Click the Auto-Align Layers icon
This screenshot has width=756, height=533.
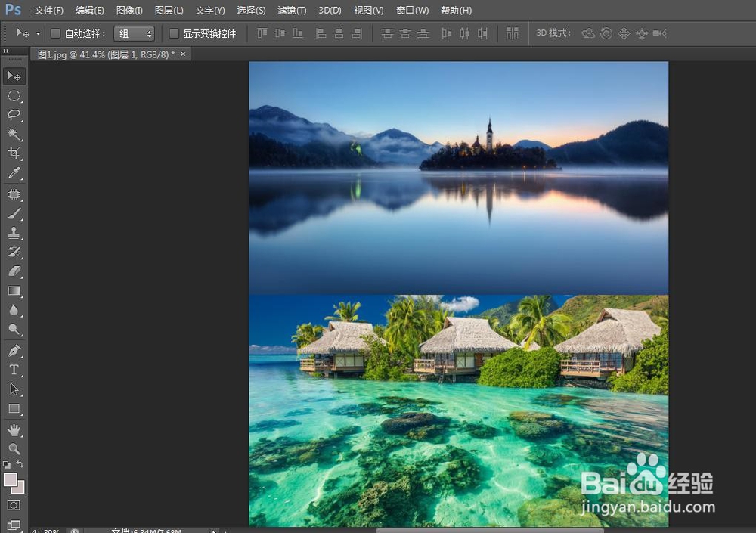[512, 33]
